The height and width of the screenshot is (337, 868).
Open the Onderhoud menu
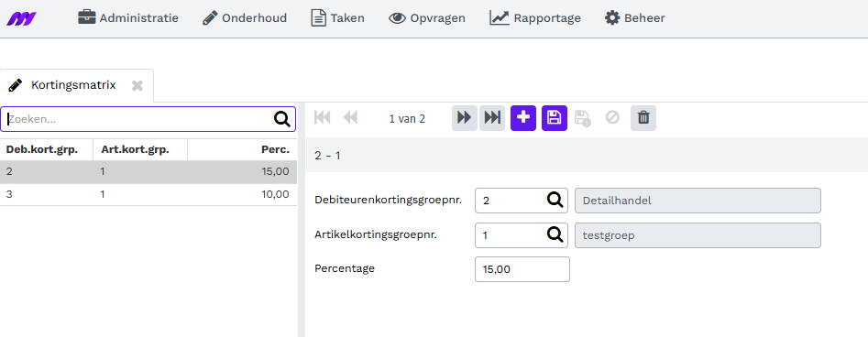pyautogui.click(x=244, y=17)
